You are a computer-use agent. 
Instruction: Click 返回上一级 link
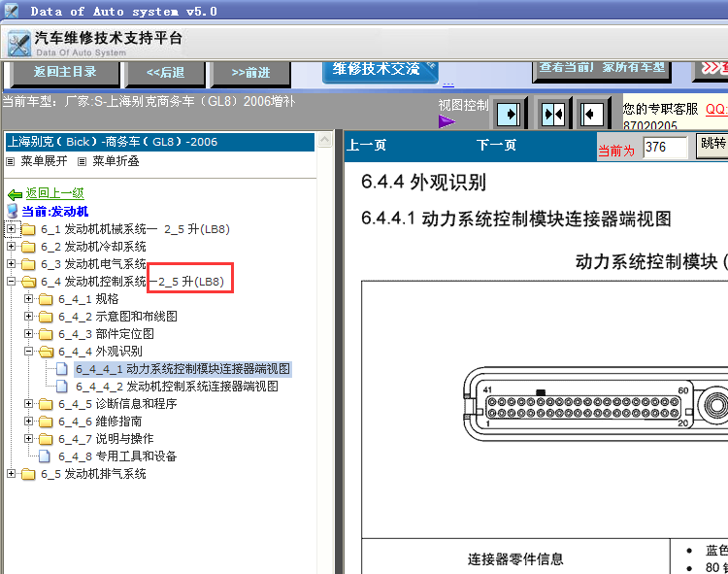[54, 193]
